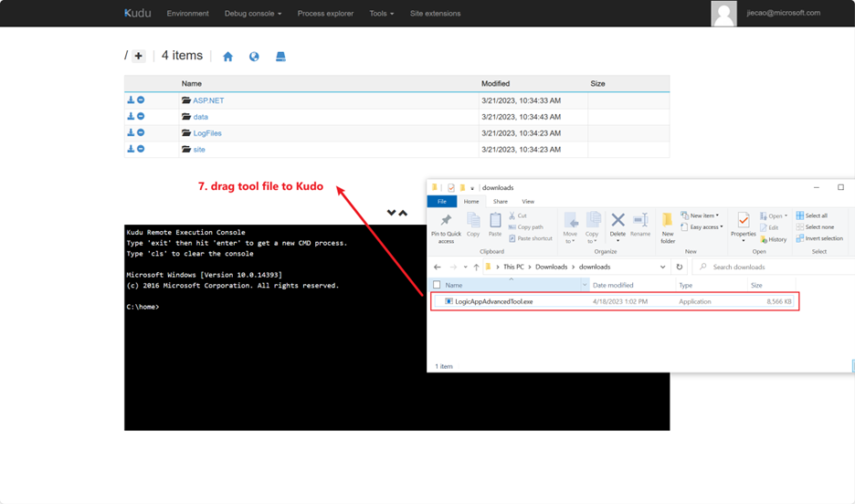Collapse console with down chevron
The width and height of the screenshot is (855, 504).
[x=391, y=213]
